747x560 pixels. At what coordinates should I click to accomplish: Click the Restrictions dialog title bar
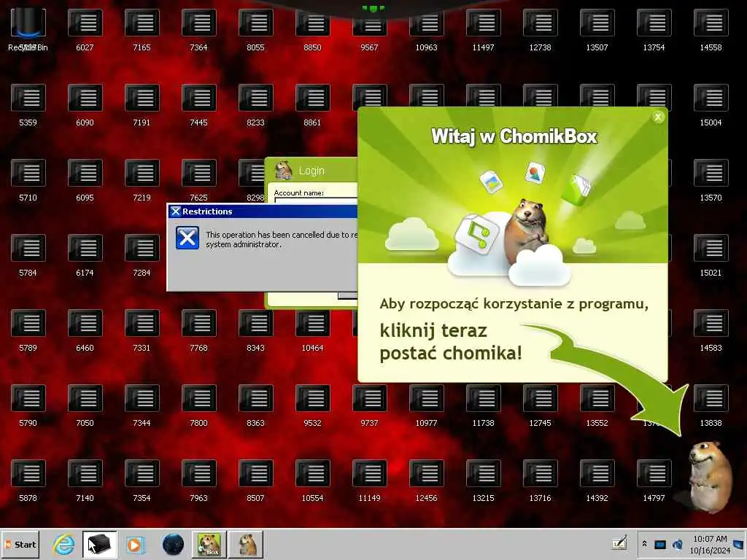click(263, 211)
